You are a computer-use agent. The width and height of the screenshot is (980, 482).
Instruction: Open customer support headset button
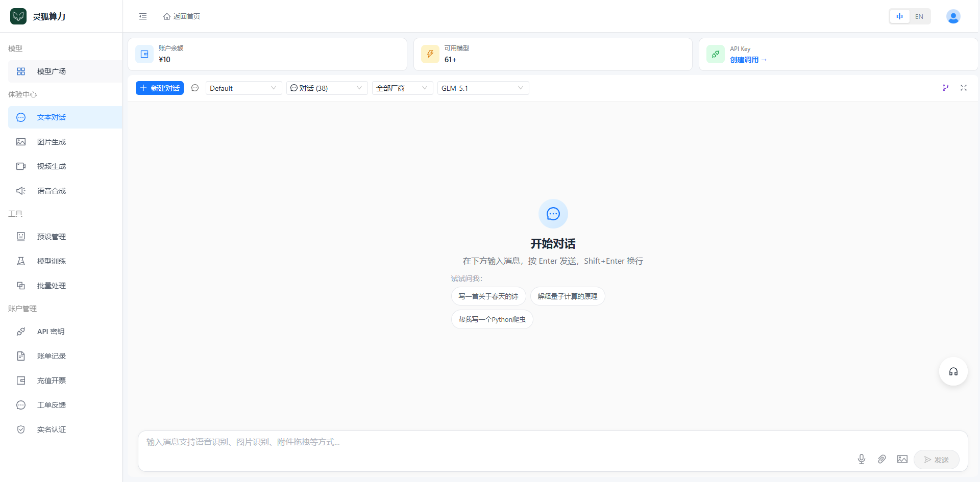953,371
